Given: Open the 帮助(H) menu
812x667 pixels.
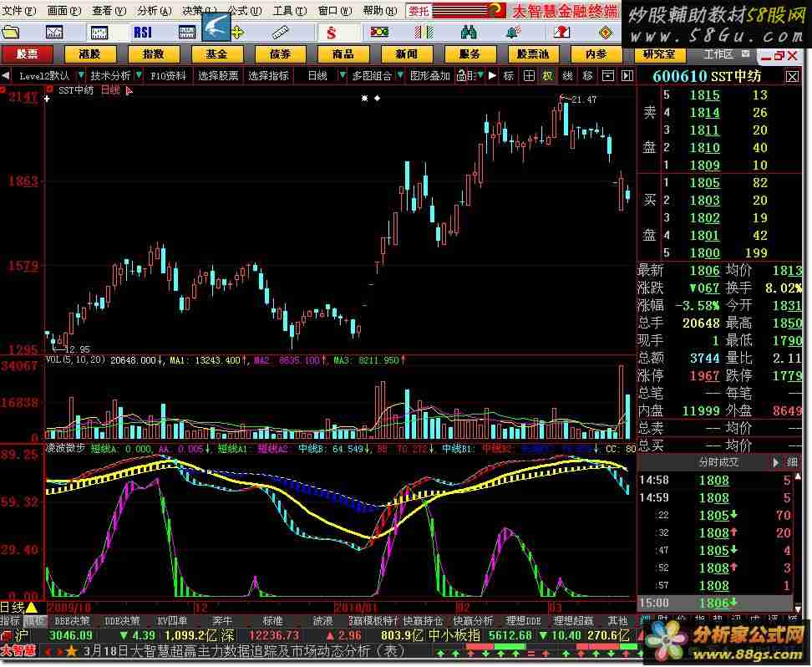Looking at the screenshot, I should 380,11.
